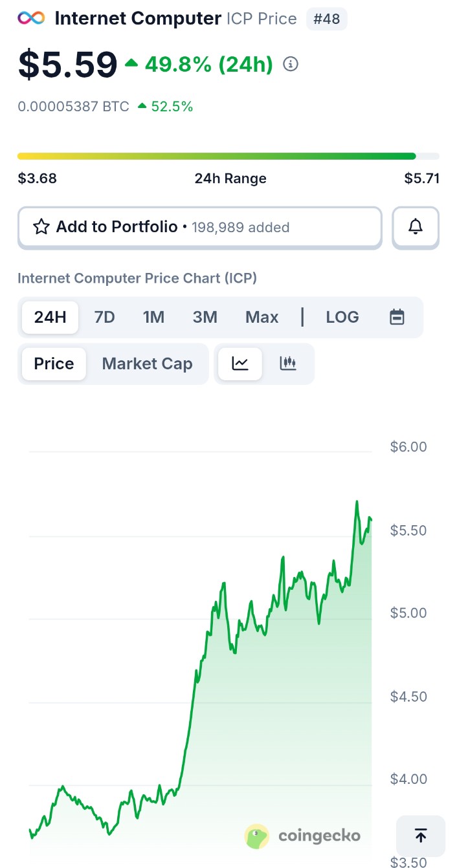Switch to the 1M time range
Viewport: 457px width, 868px height.
tap(153, 317)
